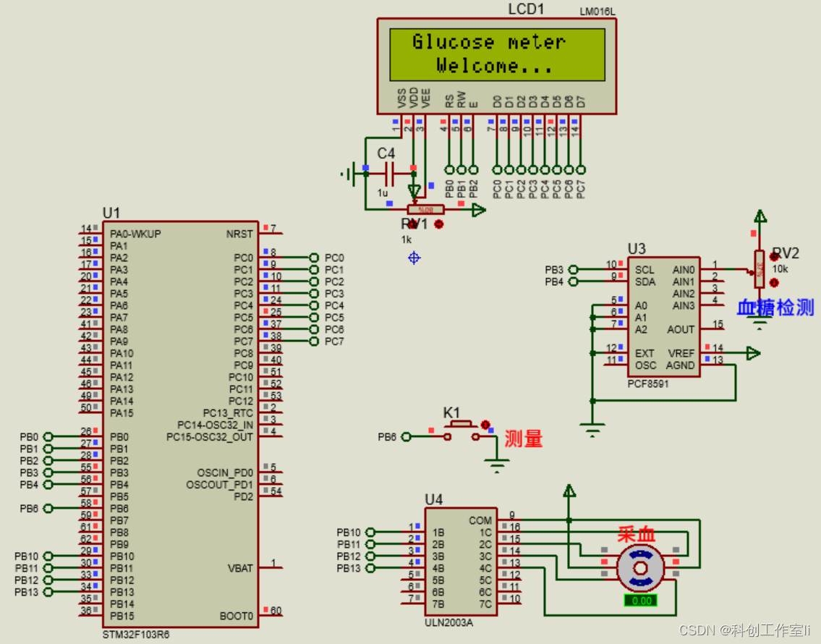Click the LCD1 green display screen
821x644 pixels.
pos(497,54)
